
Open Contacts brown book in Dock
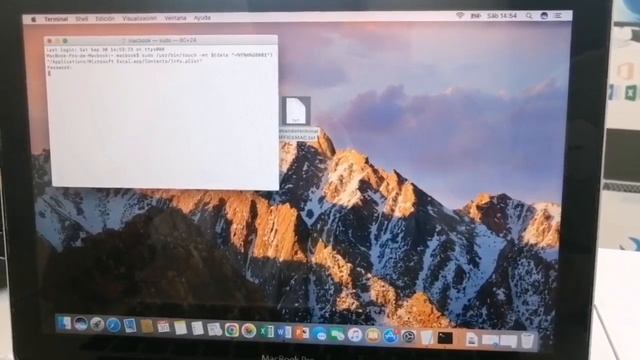[x=147, y=327]
